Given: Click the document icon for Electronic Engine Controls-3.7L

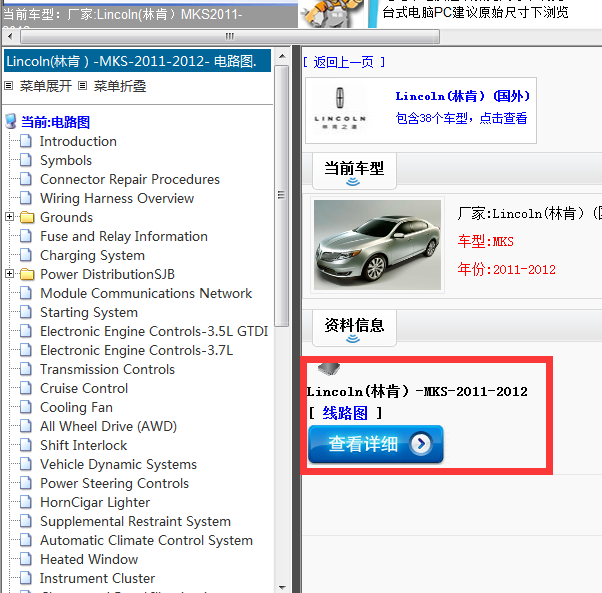Looking at the screenshot, I should (26, 350).
